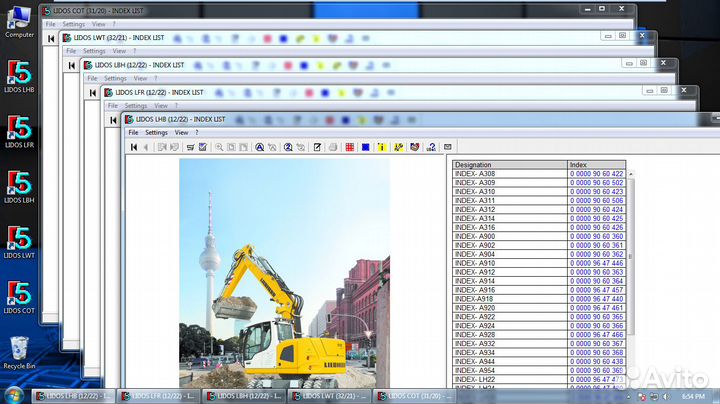Click the printer icon in LHB toolbar
The height and width of the screenshot is (404, 720).
point(333,147)
